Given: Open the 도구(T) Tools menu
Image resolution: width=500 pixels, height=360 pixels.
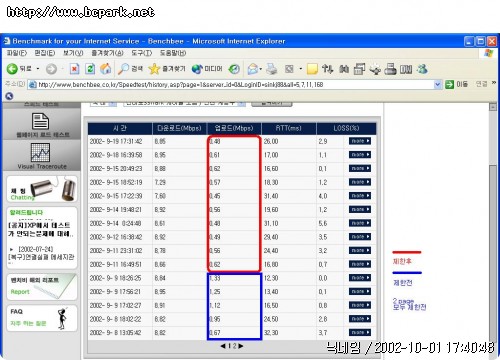Looking at the screenshot, I should [141, 53].
